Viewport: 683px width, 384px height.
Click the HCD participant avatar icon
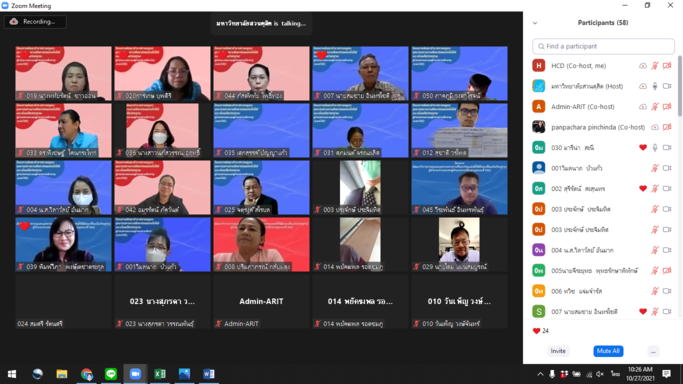539,65
